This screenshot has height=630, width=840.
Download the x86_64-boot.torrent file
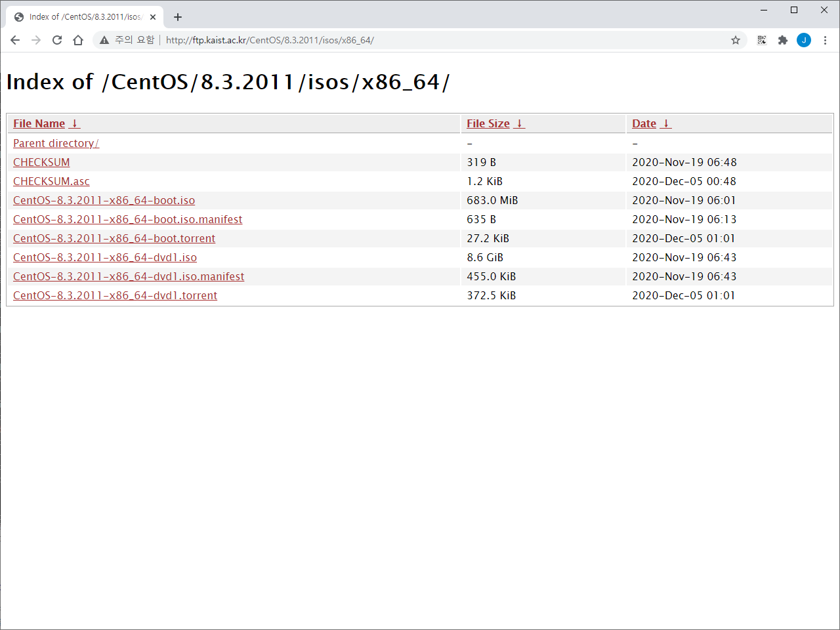(x=114, y=238)
